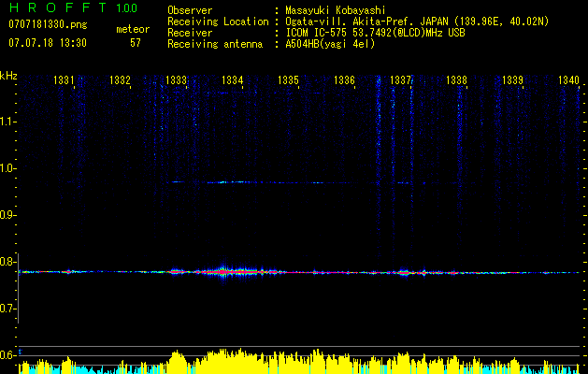Viewport: 588px width, 374px height.
Task: Click the 0.9 kHz axis label
Action: 7,215
